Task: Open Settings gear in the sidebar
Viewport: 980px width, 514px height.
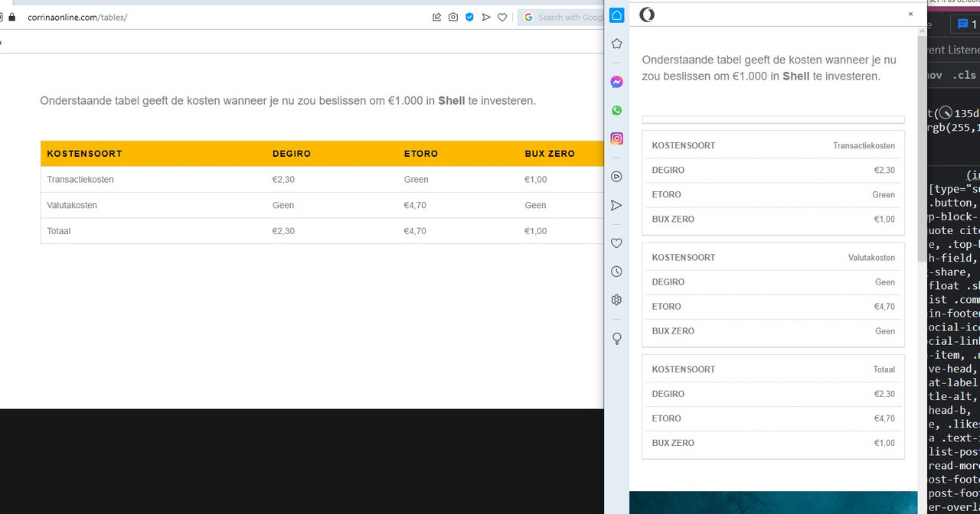Action: click(616, 300)
